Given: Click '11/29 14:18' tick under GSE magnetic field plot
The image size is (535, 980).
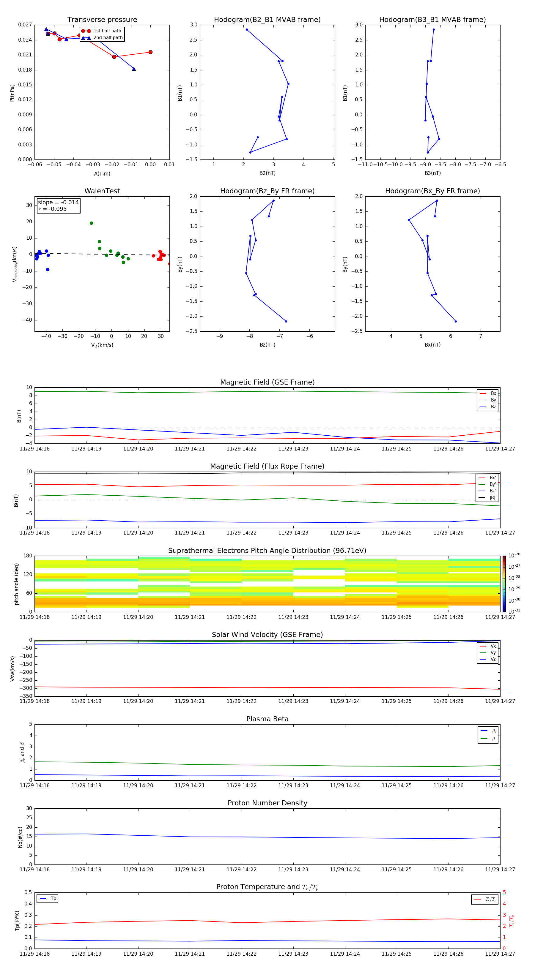Looking at the screenshot, I should click(35, 448).
